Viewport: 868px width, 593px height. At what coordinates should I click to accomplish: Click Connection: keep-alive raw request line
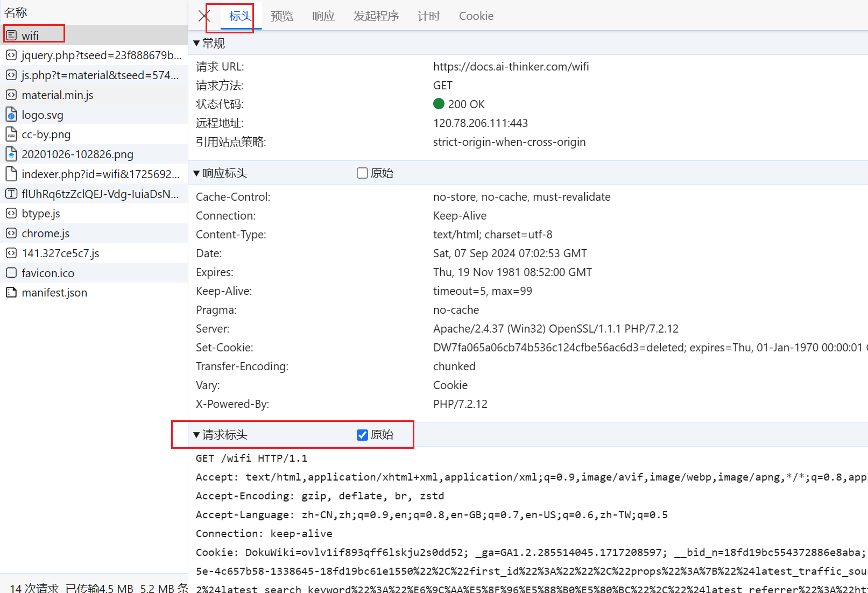tap(264, 533)
